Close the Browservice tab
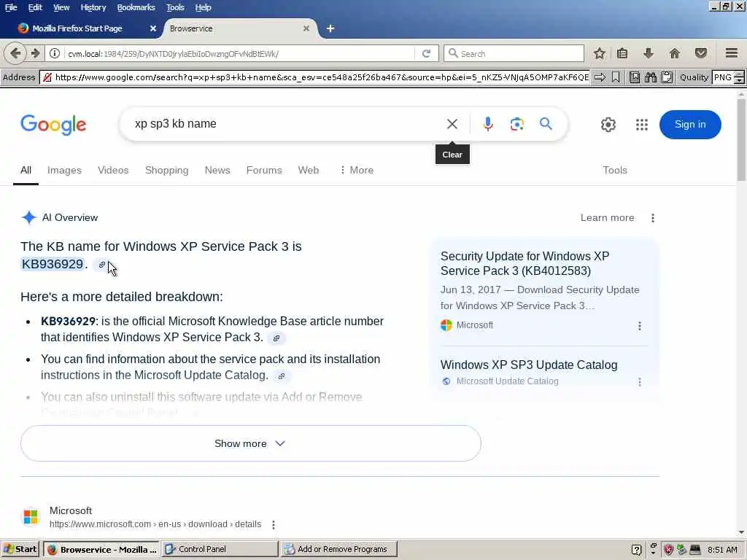The image size is (747, 560). point(306,28)
